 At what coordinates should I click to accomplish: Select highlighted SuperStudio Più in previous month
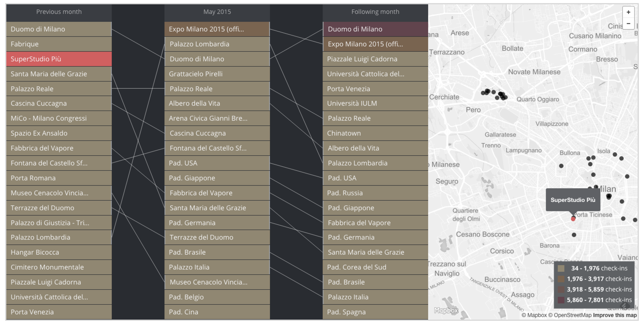pos(59,59)
